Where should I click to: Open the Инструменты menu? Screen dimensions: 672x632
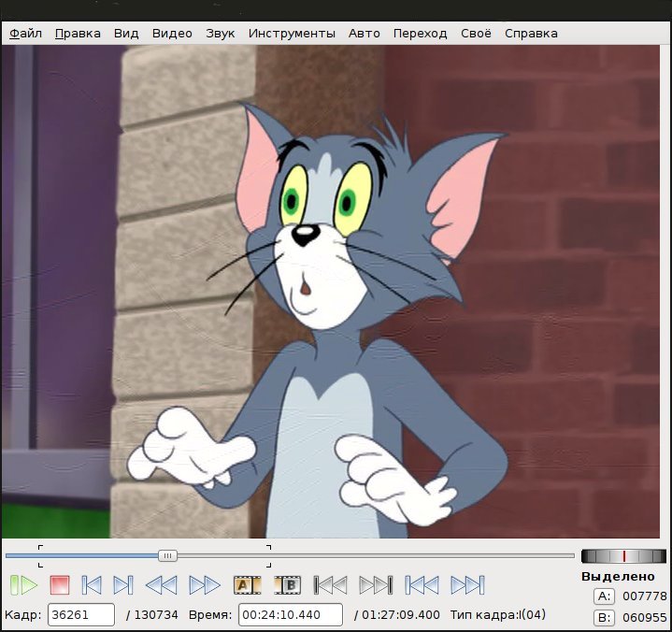(292, 33)
